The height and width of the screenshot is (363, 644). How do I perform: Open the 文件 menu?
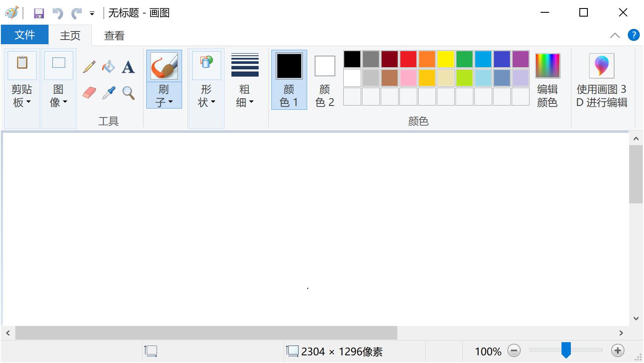tap(25, 35)
